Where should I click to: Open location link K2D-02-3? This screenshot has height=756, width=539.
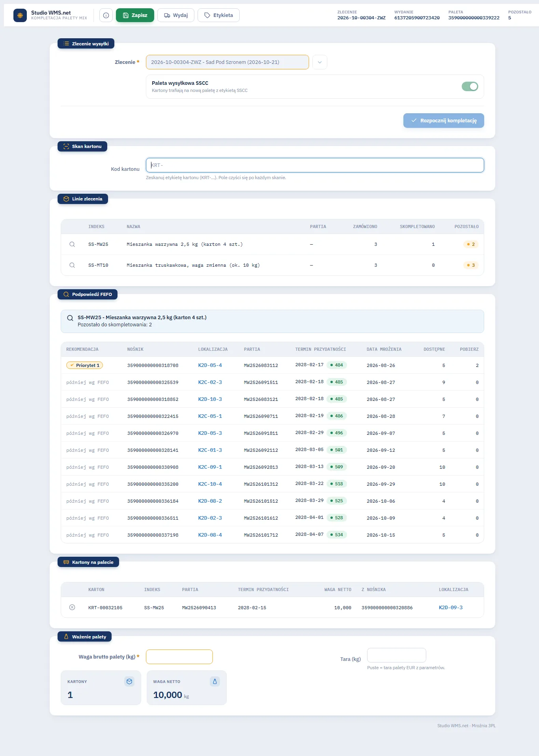[x=210, y=518]
